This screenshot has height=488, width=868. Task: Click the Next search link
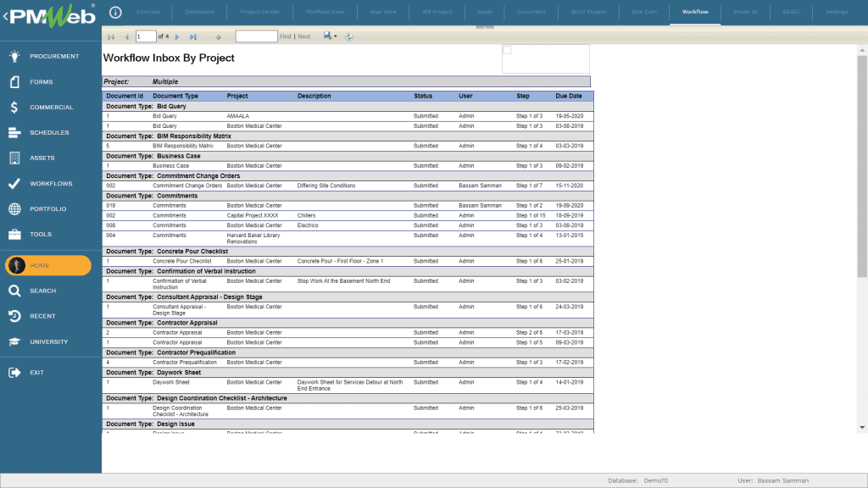304,36
